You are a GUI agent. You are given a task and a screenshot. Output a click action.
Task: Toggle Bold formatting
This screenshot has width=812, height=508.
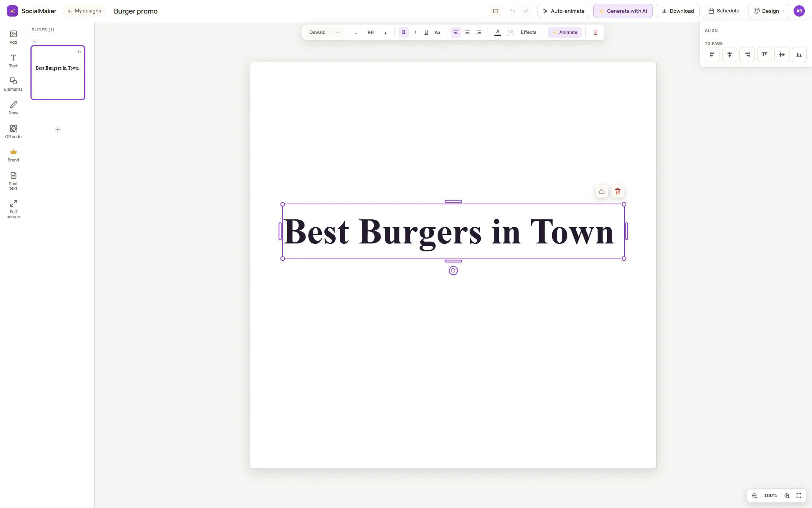pyautogui.click(x=403, y=32)
